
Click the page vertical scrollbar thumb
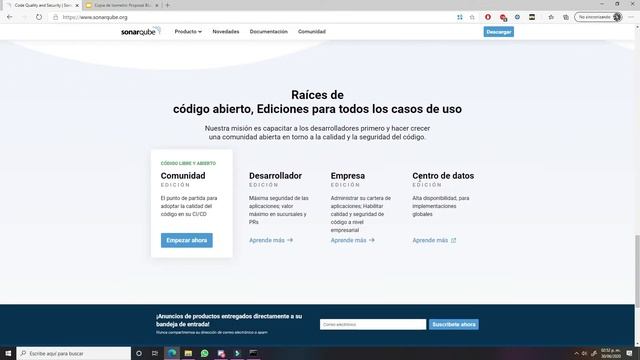point(637,271)
